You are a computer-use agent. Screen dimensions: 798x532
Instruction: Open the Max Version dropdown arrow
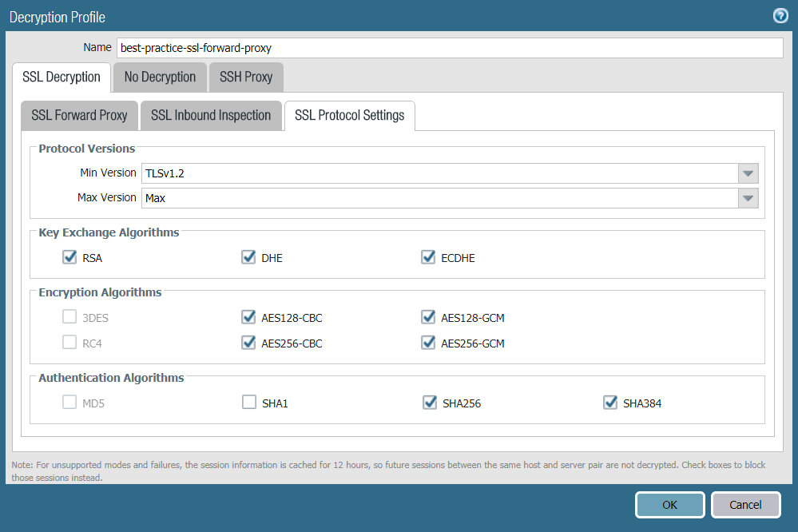pyautogui.click(x=748, y=198)
